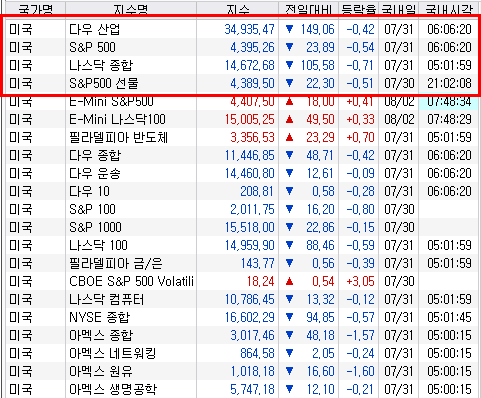
Task: Click the 국내시각 column header
Action: click(449, 9)
